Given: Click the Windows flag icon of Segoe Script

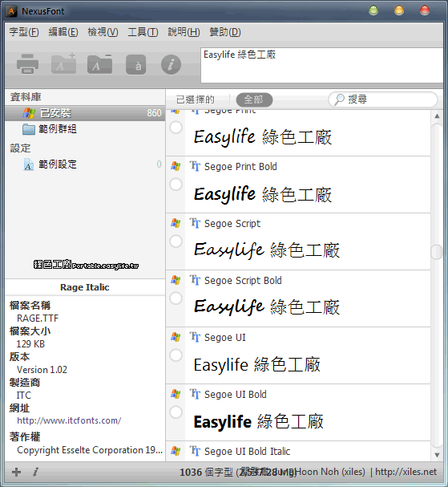Looking at the screenshot, I should tap(176, 223).
